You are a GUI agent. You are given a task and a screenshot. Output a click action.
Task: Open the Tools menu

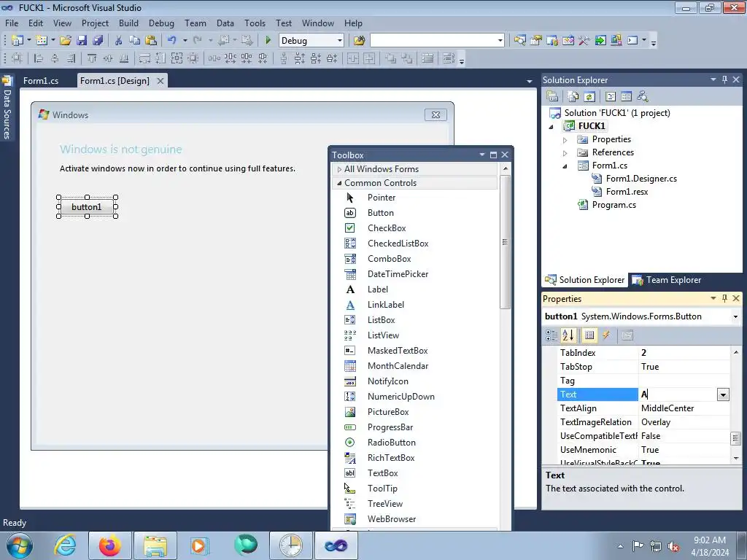click(255, 23)
